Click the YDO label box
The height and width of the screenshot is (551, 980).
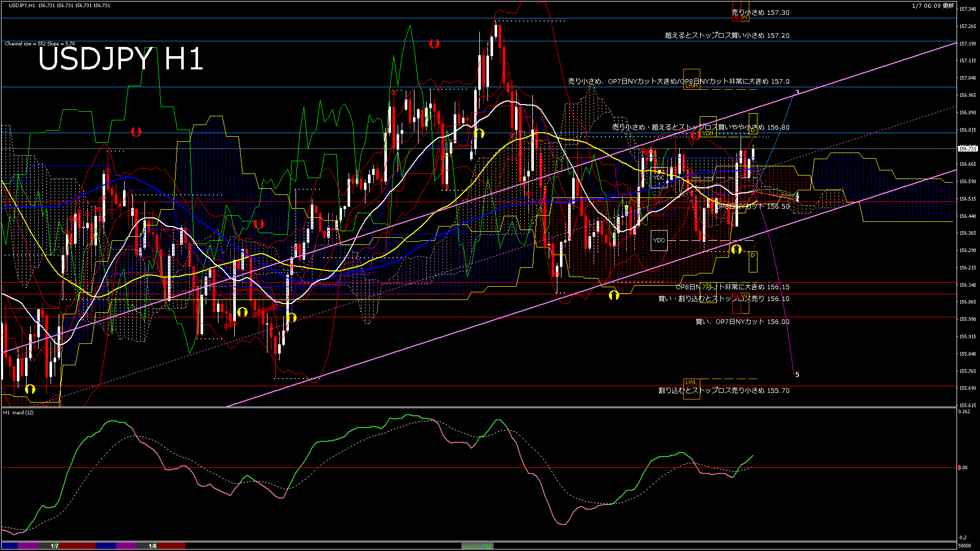coord(659,240)
